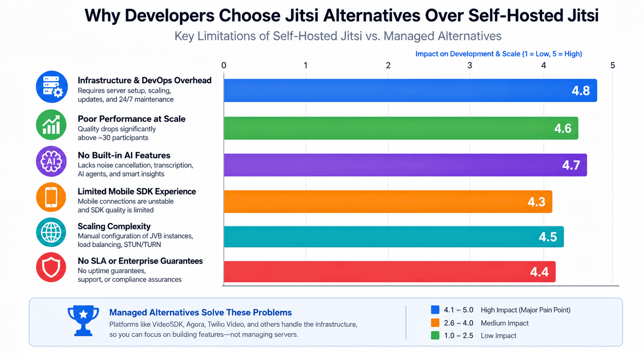Click the "4.5" bar value
Image resolution: width=644 pixels, height=353 pixels.
(548, 237)
